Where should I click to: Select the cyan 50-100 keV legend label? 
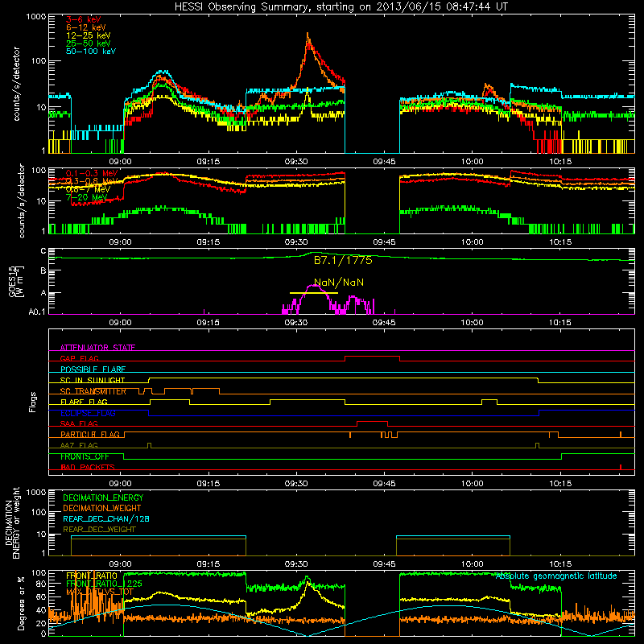(x=91, y=52)
